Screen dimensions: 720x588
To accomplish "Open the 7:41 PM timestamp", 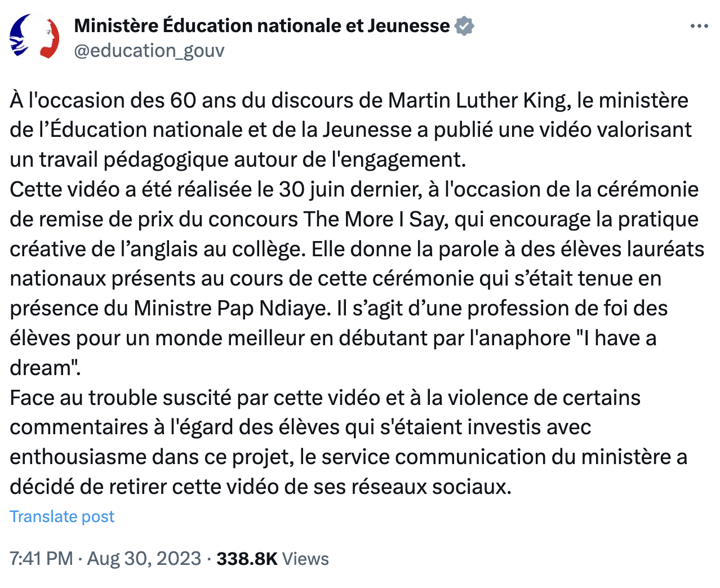I will click(42, 559).
